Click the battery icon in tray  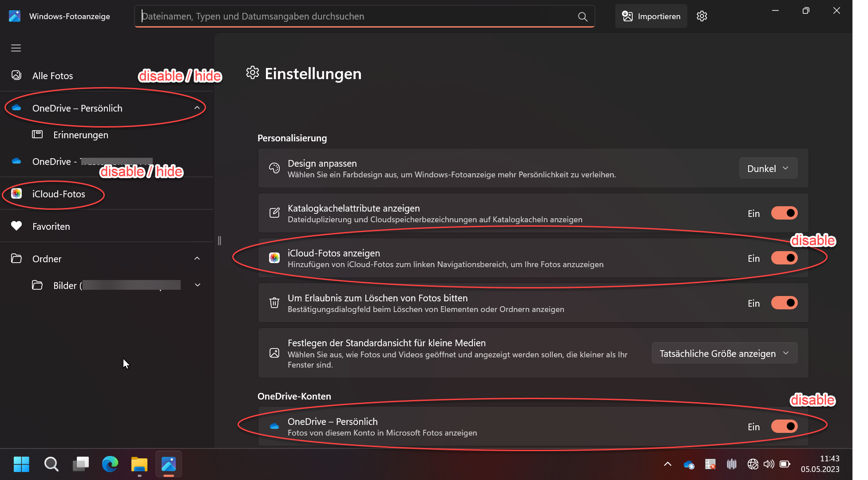pyautogui.click(x=785, y=464)
